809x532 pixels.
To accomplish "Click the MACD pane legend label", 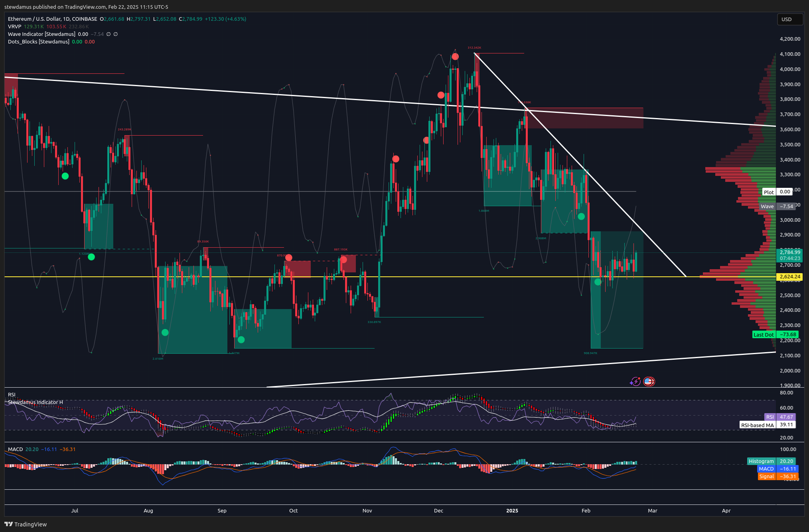I will pos(16,449).
